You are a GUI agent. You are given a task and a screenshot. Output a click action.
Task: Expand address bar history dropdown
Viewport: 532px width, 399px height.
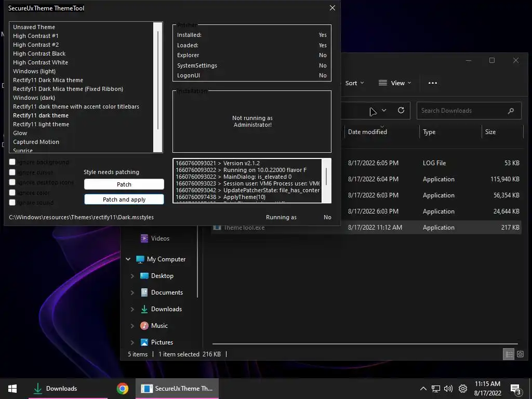(x=384, y=110)
